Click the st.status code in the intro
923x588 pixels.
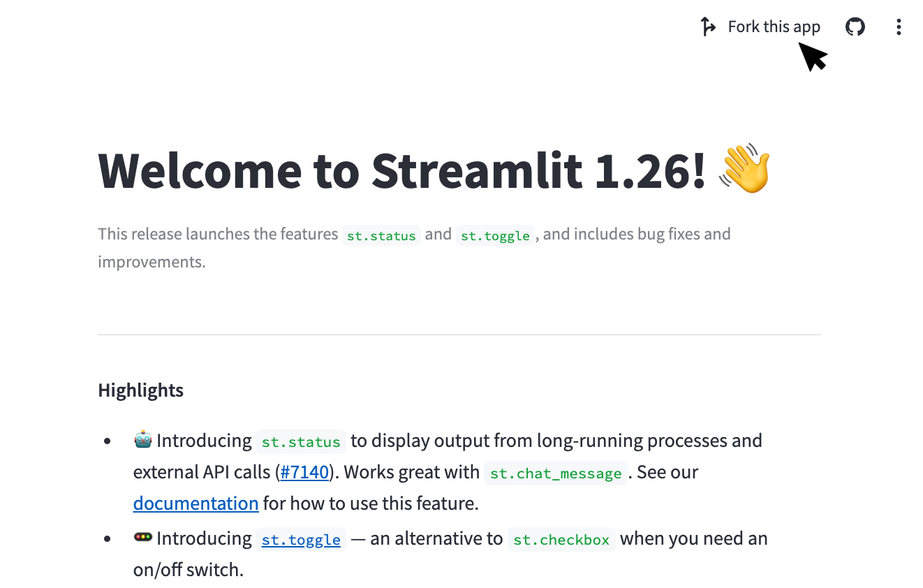click(x=381, y=235)
